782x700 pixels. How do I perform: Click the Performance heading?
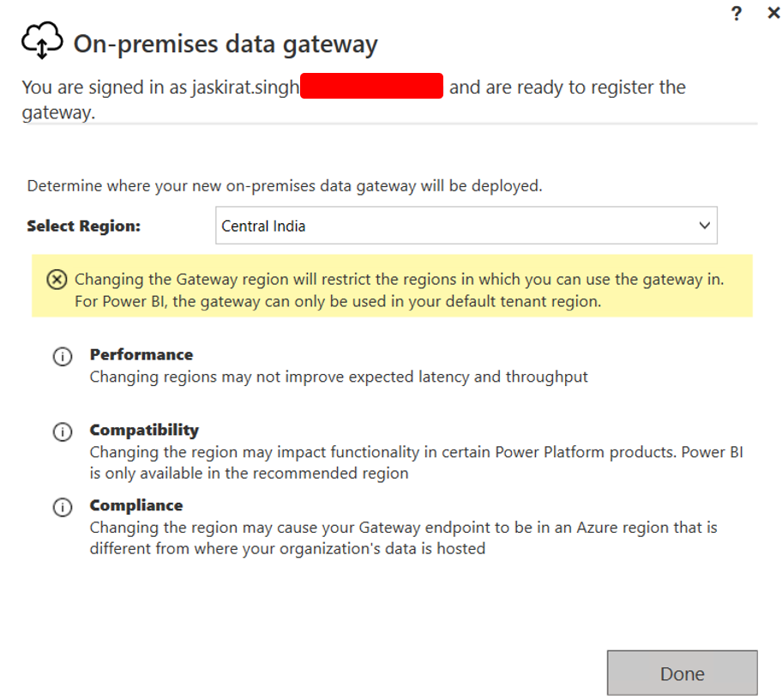tap(141, 355)
